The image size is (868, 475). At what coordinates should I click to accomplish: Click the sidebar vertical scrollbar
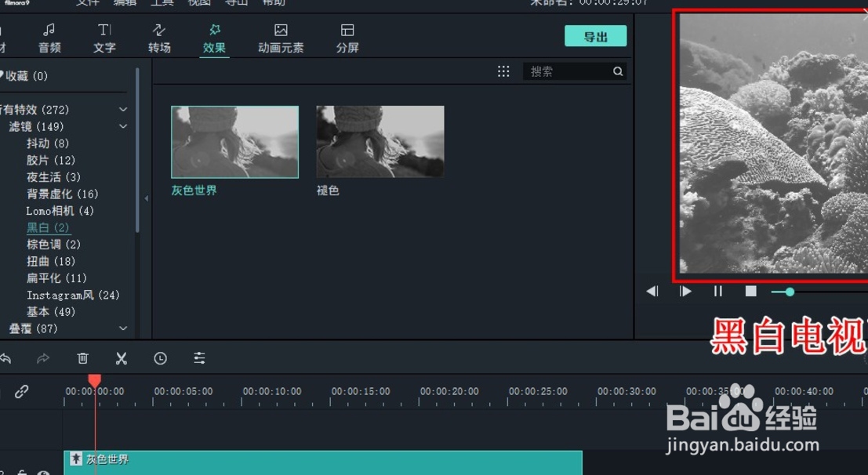137,150
